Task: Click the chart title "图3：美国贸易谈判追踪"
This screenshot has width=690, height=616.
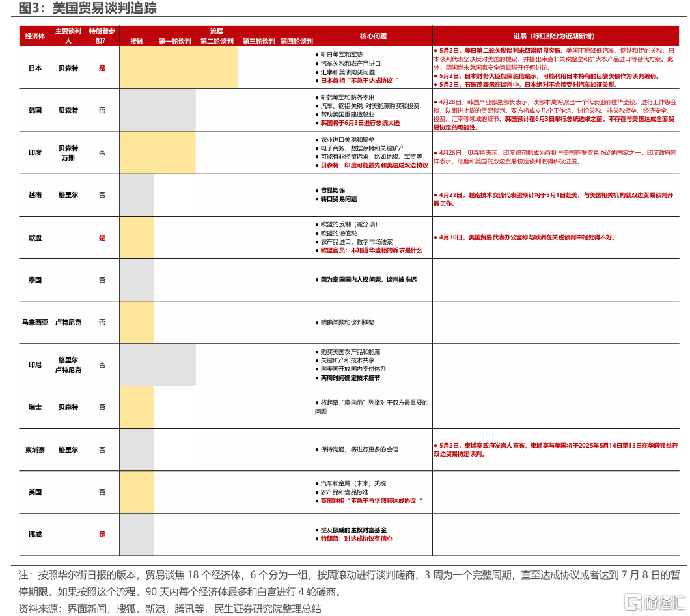Action: [88, 8]
